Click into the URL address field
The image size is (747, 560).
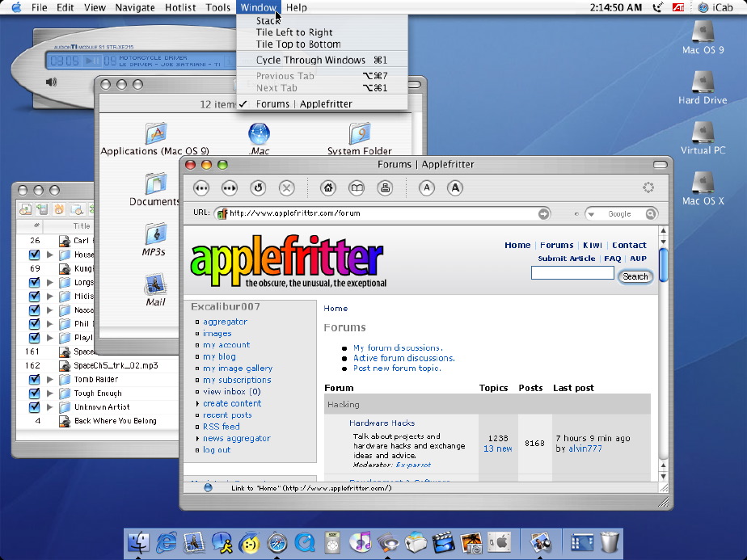(380, 214)
